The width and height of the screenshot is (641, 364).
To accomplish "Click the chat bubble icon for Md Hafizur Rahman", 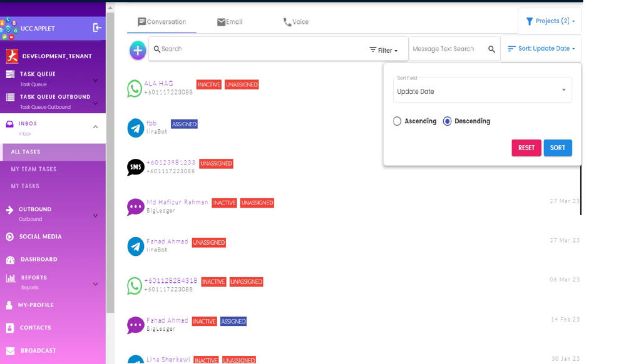I will 135,206.
